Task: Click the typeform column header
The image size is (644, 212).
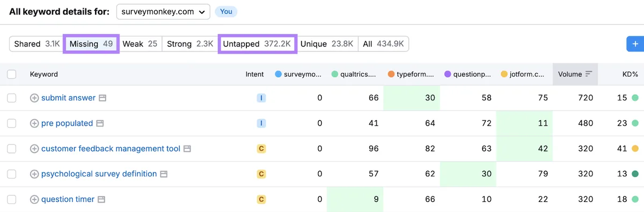Action: pos(411,74)
